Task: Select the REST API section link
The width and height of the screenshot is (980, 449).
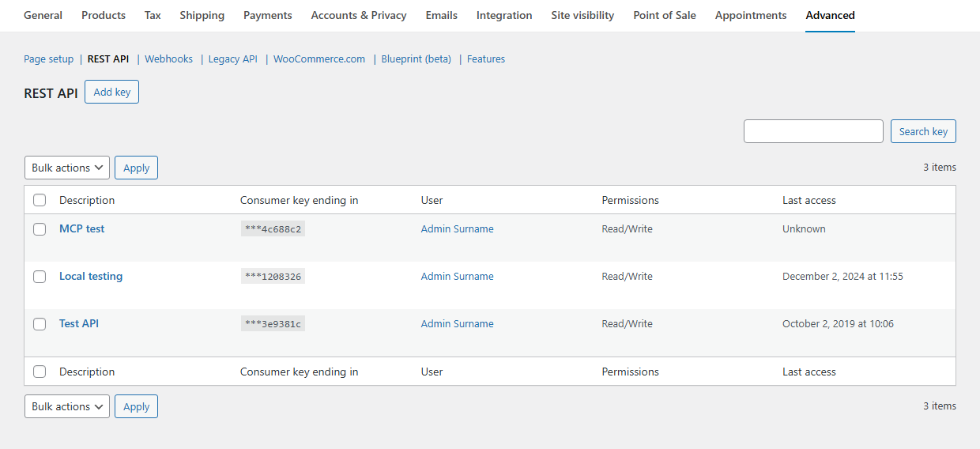Action: [x=108, y=59]
